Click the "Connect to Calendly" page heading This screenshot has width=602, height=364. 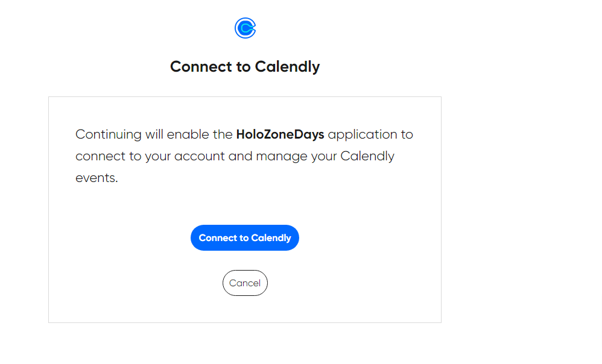[x=245, y=66]
